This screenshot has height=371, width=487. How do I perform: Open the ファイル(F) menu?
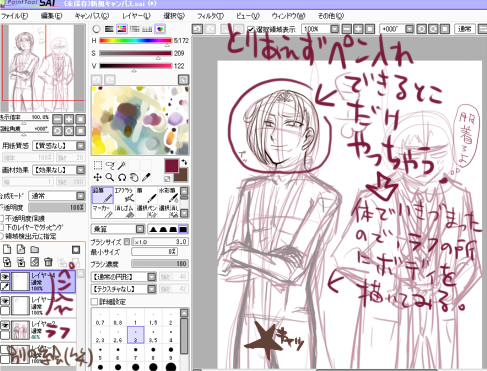click(x=14, y=16)
